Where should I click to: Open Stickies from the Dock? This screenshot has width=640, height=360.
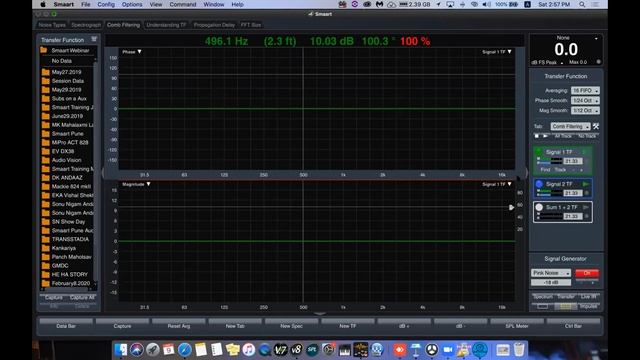[232, 350]
